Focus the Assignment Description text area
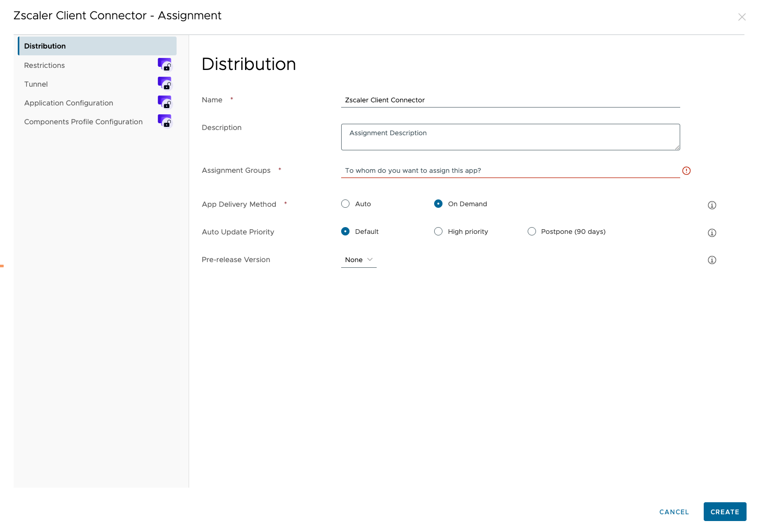The width and height of the screenshot is (757, 532). 510,137
